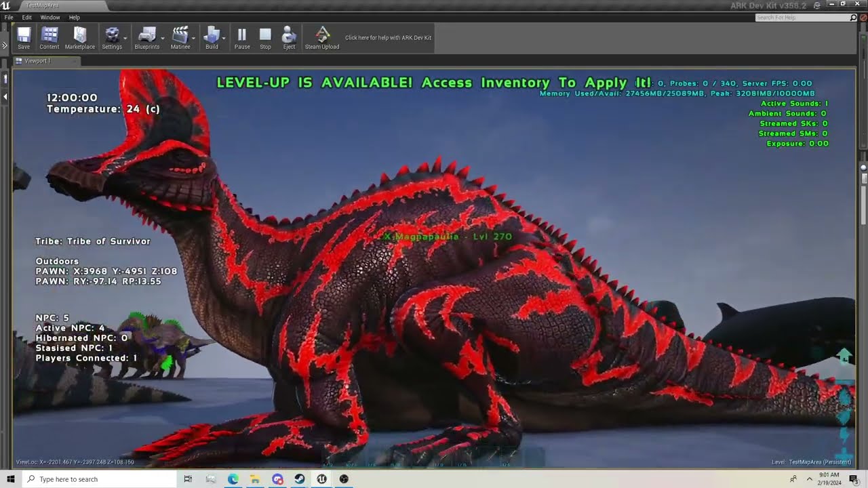Click the Build toolbar icon
868x488 pixels.
pyautogui.click(x=212, y=38)
